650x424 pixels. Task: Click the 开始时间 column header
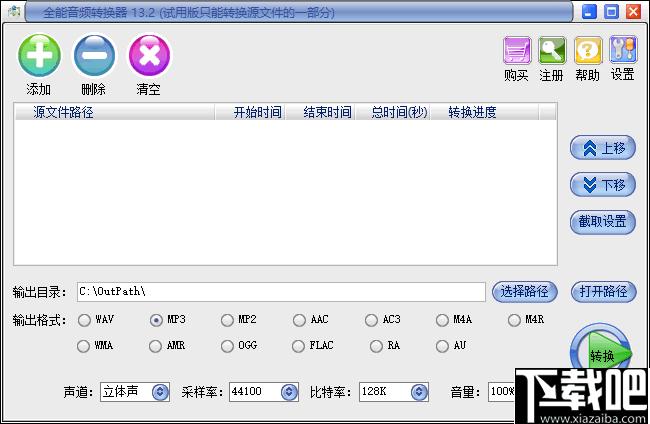tap(250, 112)
